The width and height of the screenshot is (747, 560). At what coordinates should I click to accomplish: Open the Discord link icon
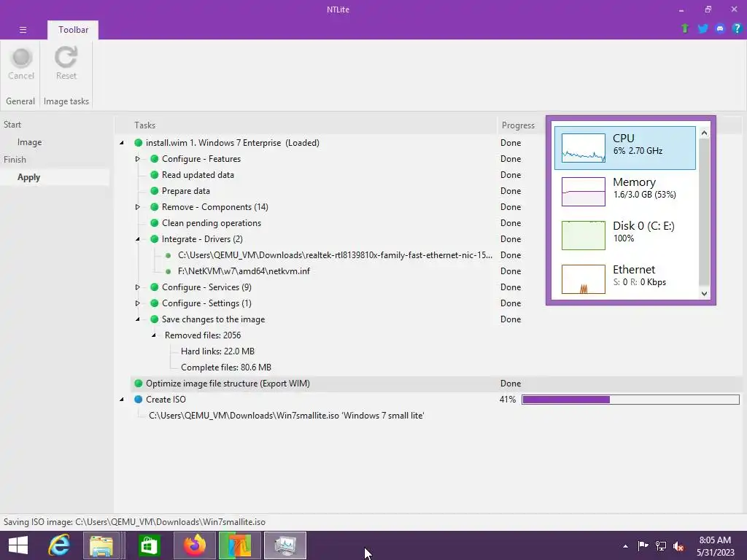click(719, 28)
